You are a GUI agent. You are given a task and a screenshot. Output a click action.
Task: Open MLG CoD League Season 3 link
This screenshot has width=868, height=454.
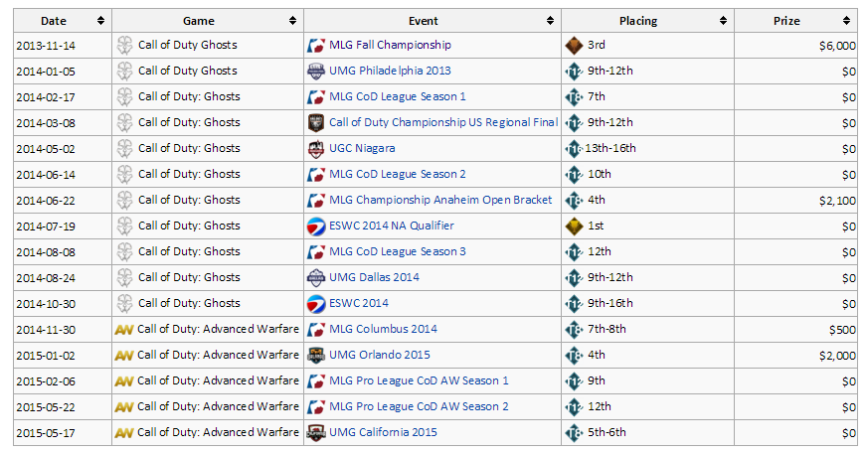coord(398,251)
